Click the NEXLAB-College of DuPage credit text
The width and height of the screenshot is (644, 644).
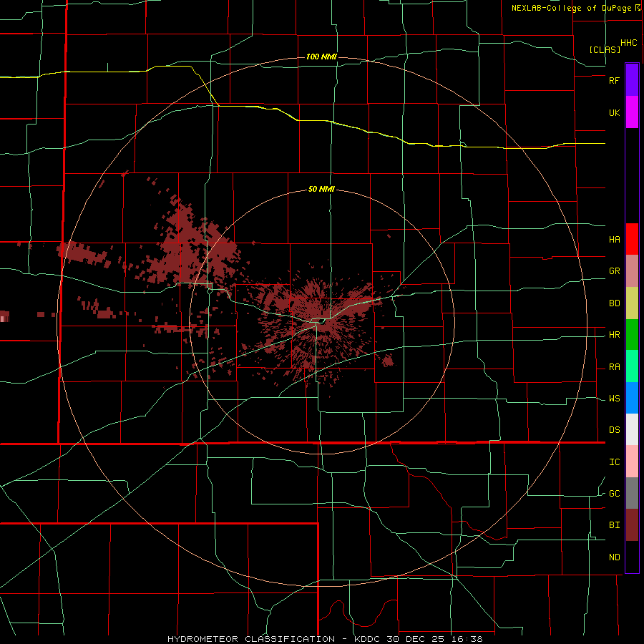click(571, 8)
